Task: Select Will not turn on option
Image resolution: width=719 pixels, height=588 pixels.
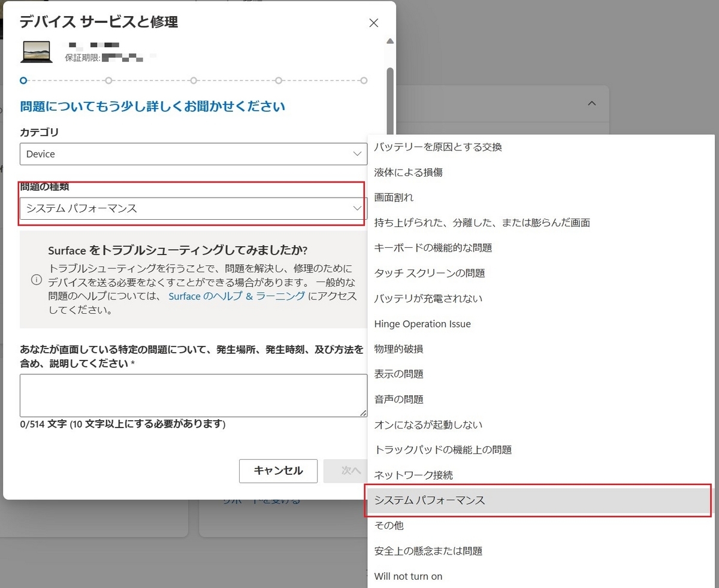Action: coord(541,576)
